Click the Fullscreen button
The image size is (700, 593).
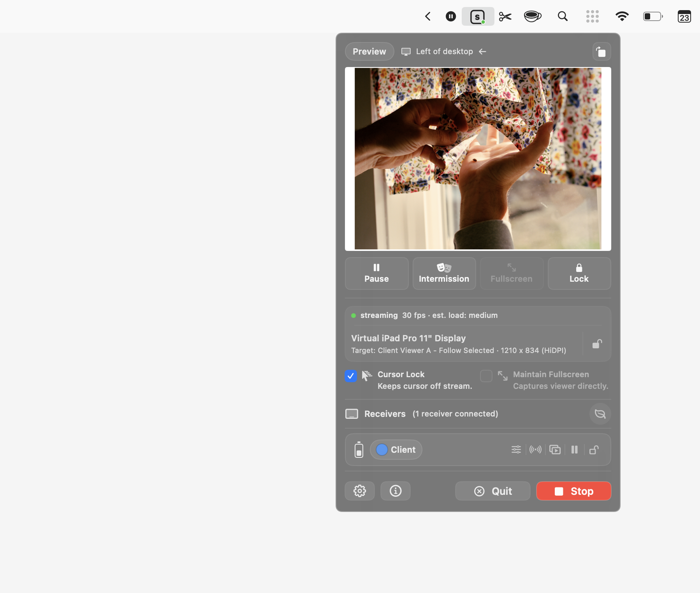click(512, 273)
